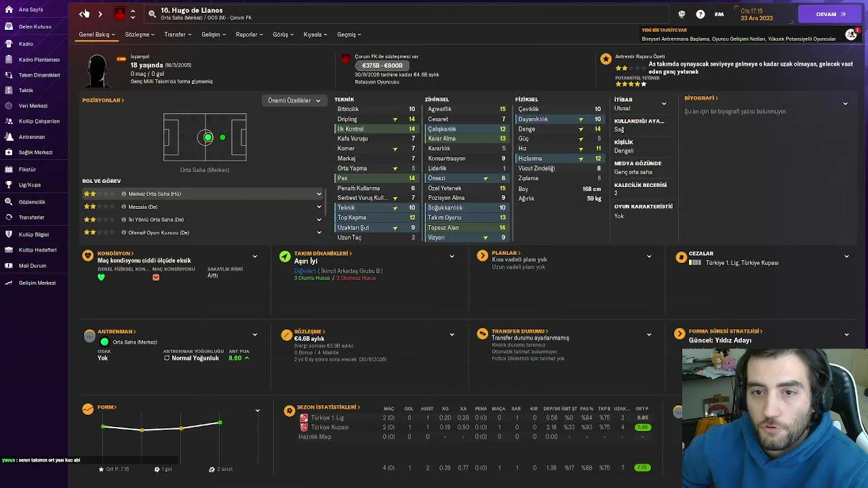
Task: Open Kadro squad icon in sidebar
Action: click(x=9, y=43)
